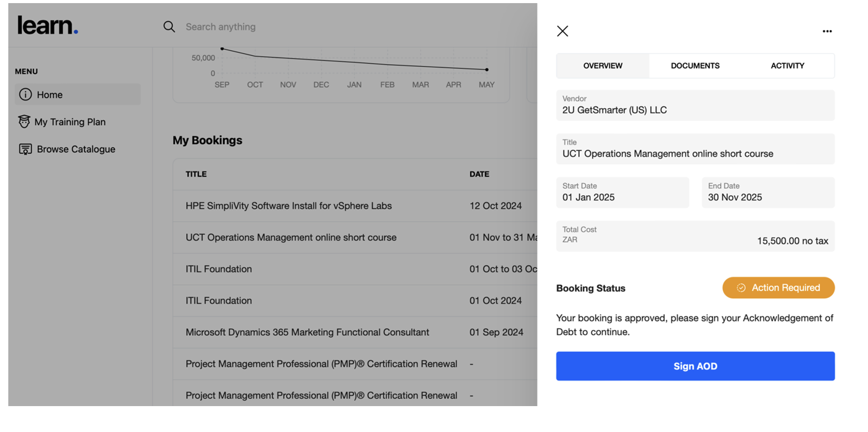The image size is (868, 432).
Task: Open My Training Plan from menu
Action: (70, 122)
